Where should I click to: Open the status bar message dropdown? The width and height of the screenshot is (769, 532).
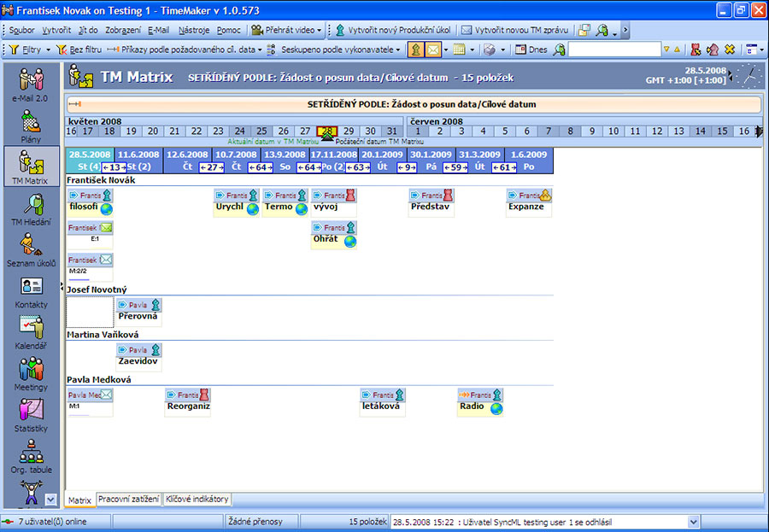693,522
